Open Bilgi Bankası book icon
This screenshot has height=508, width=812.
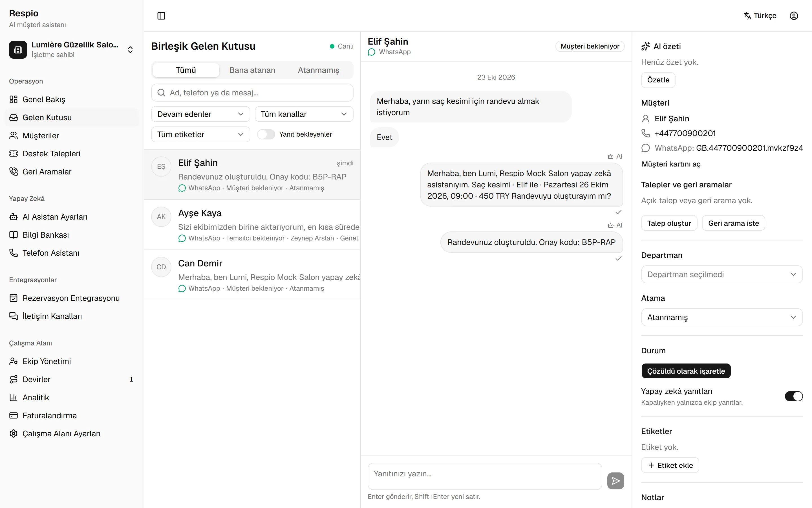click(14, 235)
